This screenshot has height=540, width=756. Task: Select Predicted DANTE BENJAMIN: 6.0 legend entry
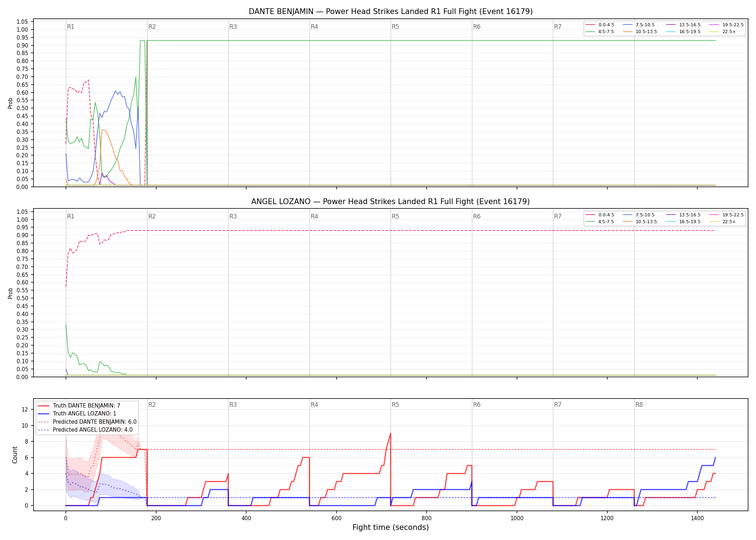87,422
